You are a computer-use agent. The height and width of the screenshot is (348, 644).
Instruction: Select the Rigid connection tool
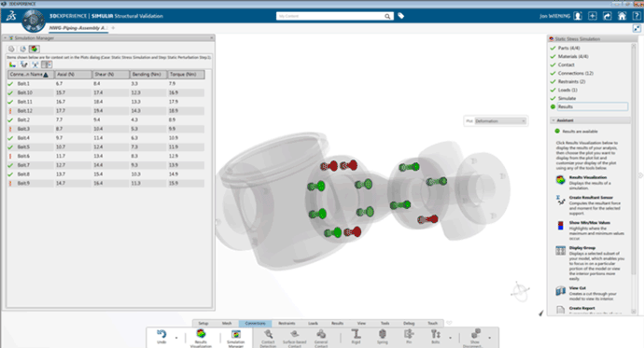[357, 334]
